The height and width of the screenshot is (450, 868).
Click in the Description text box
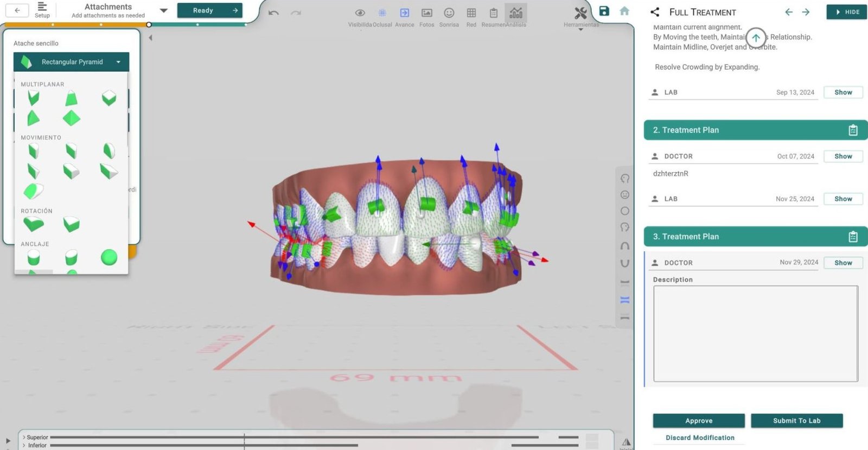[755, 333]
